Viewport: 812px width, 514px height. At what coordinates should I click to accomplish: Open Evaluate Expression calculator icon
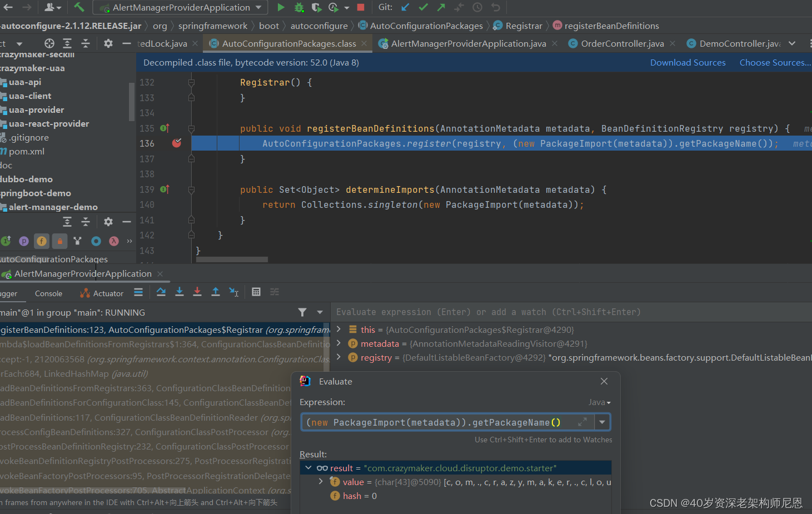click(256, 292)
